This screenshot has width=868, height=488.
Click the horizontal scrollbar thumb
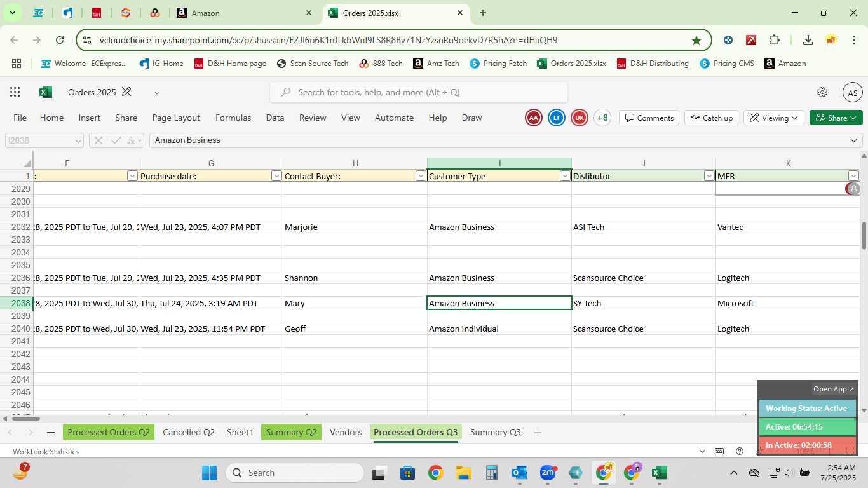click(x=26, y=418)
